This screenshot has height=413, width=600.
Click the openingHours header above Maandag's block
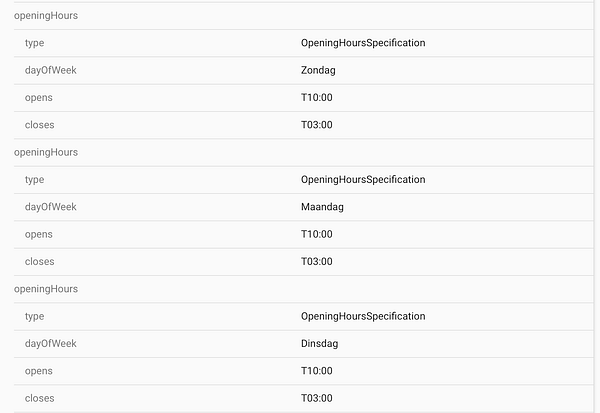pyautogui.click(x=45, y=152)
